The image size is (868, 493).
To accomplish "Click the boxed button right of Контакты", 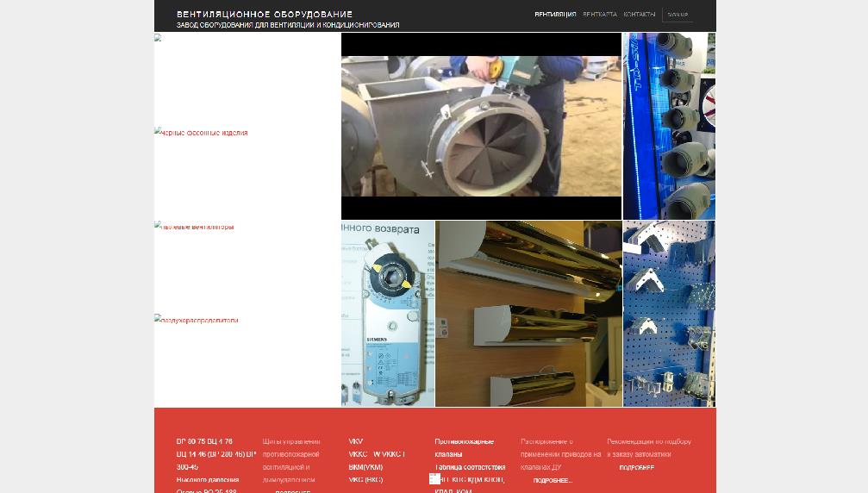I will point(678,15).
